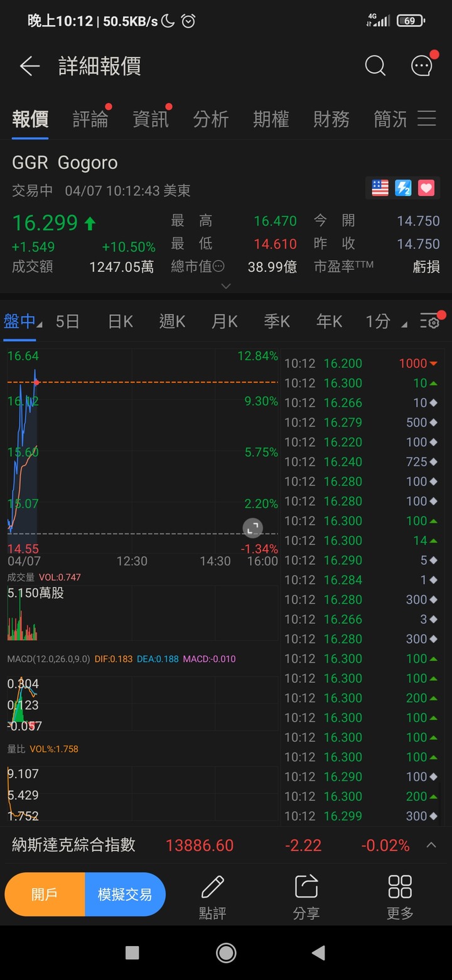The image size is (452, 980).
Task: Switch to the 資訊 tab
Action: (151, 119)
